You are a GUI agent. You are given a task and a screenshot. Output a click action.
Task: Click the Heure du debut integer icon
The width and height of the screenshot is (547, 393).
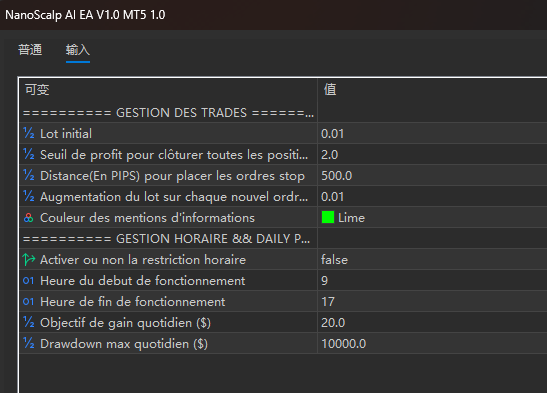tap(29, 280)
